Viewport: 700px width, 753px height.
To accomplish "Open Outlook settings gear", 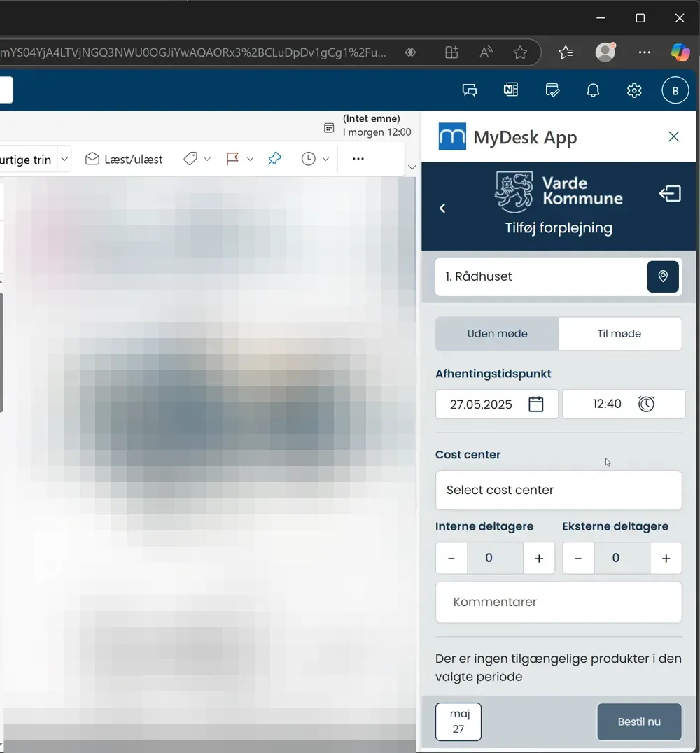I will click(x=634, y=90).
